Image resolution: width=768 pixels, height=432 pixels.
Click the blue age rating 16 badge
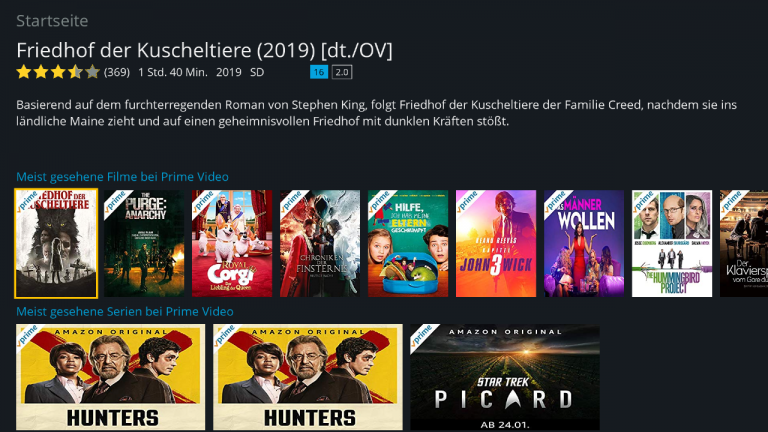319,72
